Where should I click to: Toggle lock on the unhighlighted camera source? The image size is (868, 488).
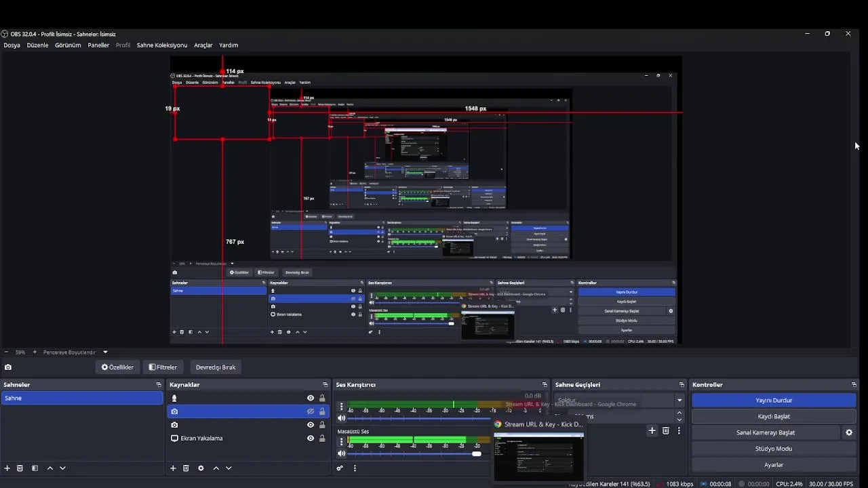click(x=322, y=425)
